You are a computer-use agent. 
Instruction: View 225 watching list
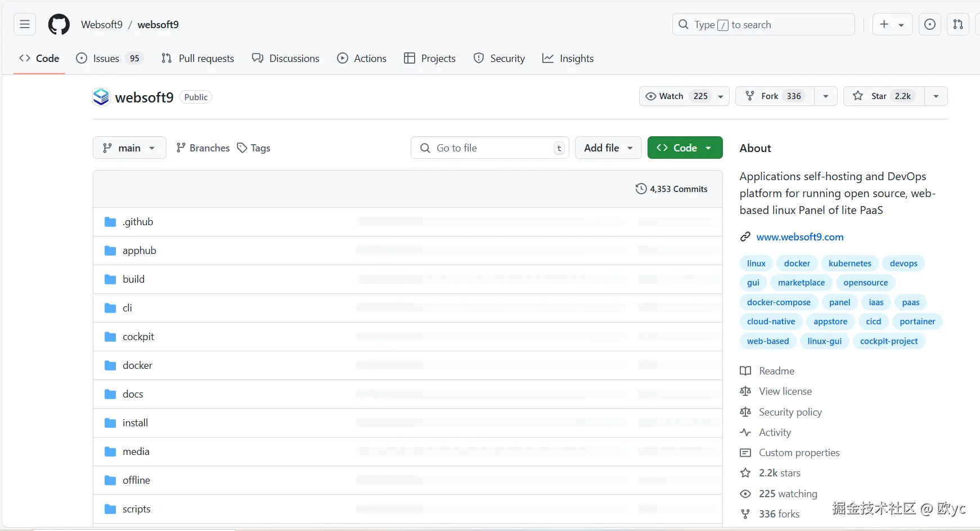[779, 494]
